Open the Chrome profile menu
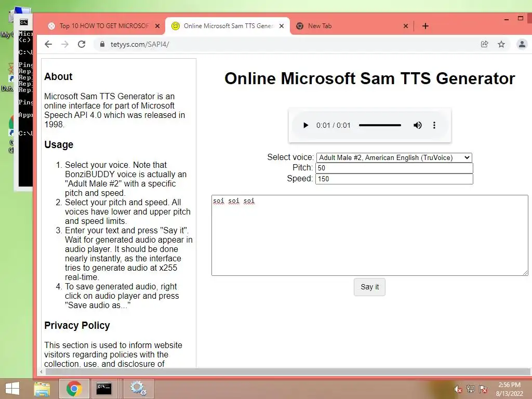The width and height of the screenshot is (532, 399). pyautogui.click(x=522, y=44)
